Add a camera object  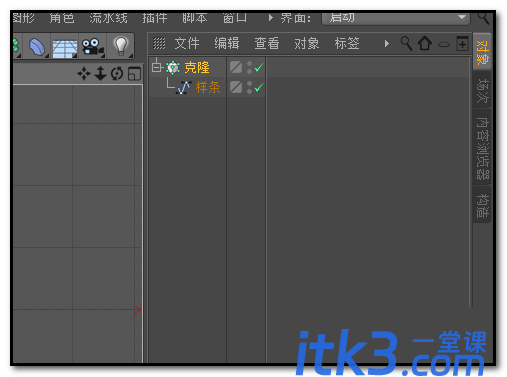pyautogui.click(x=92, y=47)
